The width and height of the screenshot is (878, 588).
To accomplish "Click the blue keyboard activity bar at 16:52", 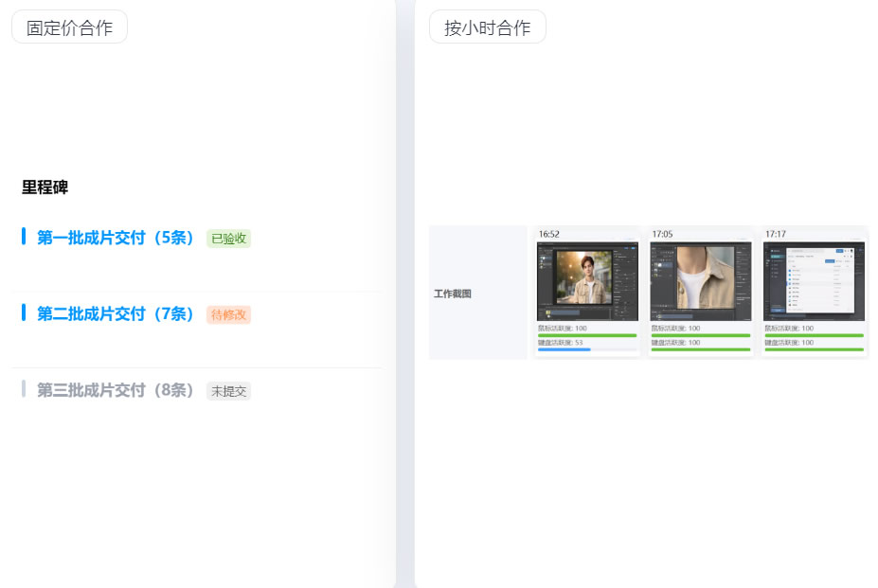I will click(x=564, y=349).
